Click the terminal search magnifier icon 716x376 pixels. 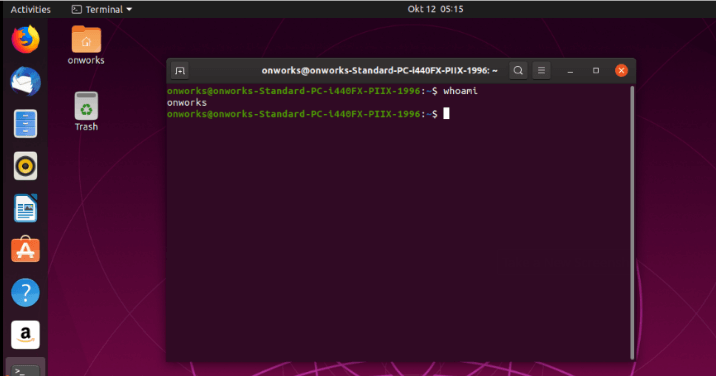pyautogui.click(x=518, y=70)
